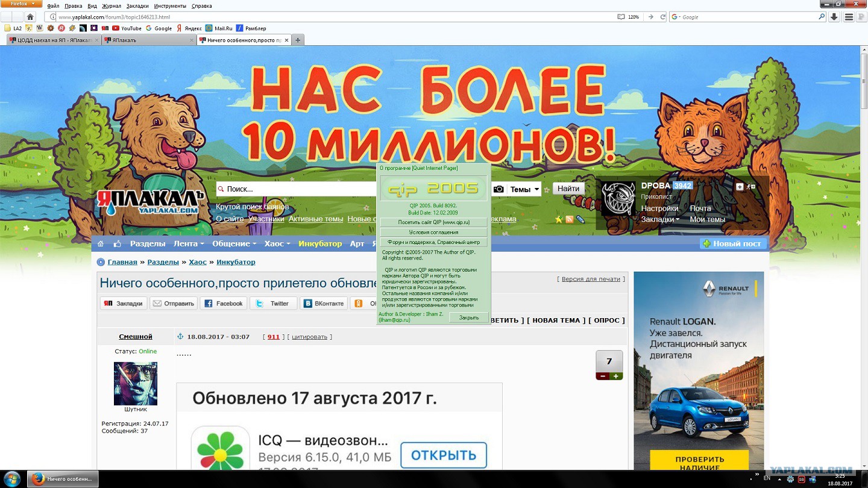Share the post via Facebook button
Image resolution: width=868 pixels, height=488 pixels.
[x=223, y=304]
